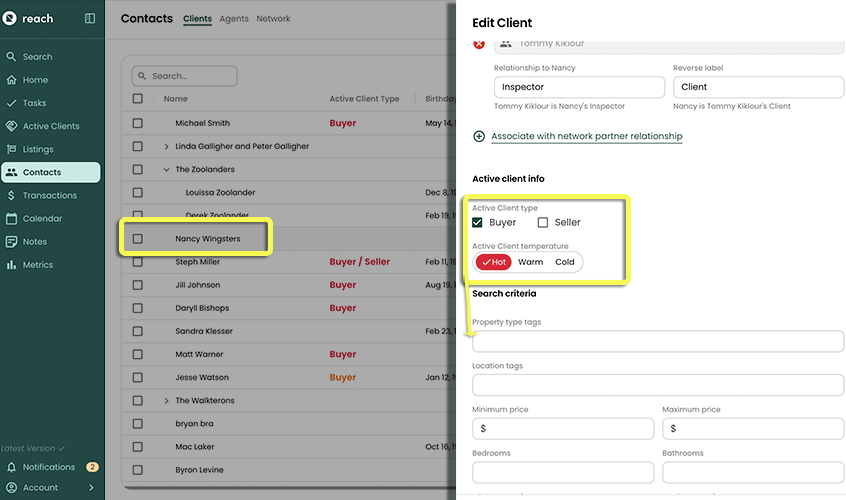Collapse The Zoolanders group
Image resolution: width=846 pixels, height=500 pixels.
click(x=167, y=170)
